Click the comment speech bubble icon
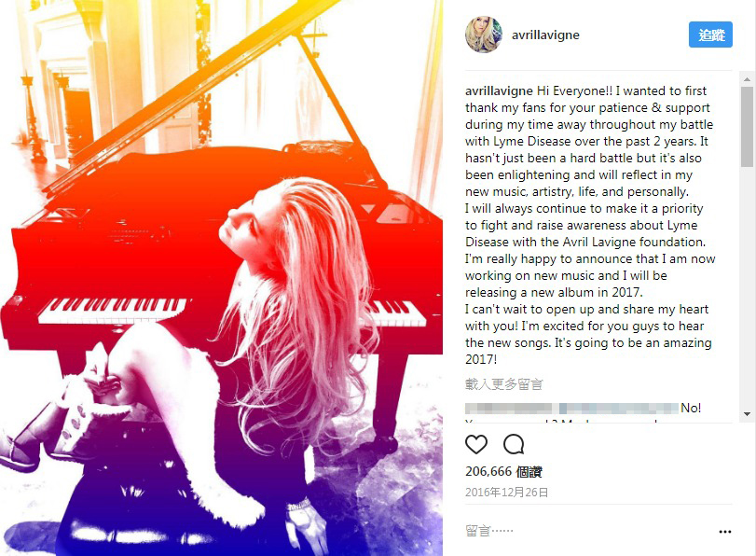 click(x=514, y=444)
